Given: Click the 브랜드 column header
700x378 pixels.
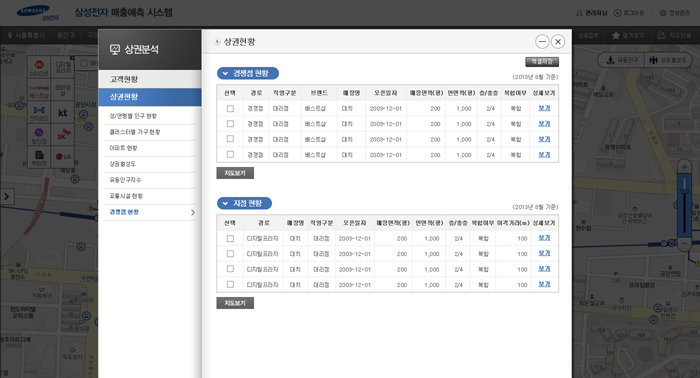Looking at the screenshot, I should point(319,93).
